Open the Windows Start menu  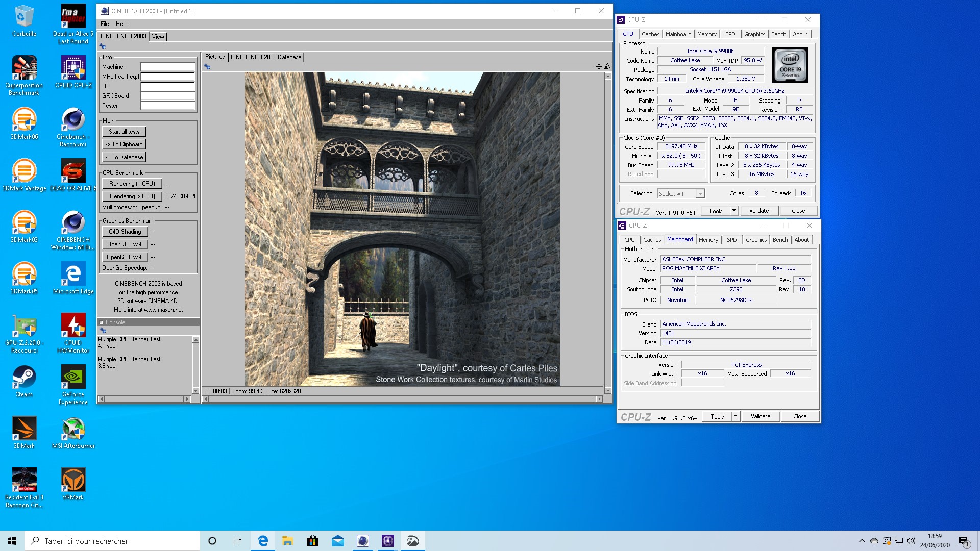tap(12, 541)
